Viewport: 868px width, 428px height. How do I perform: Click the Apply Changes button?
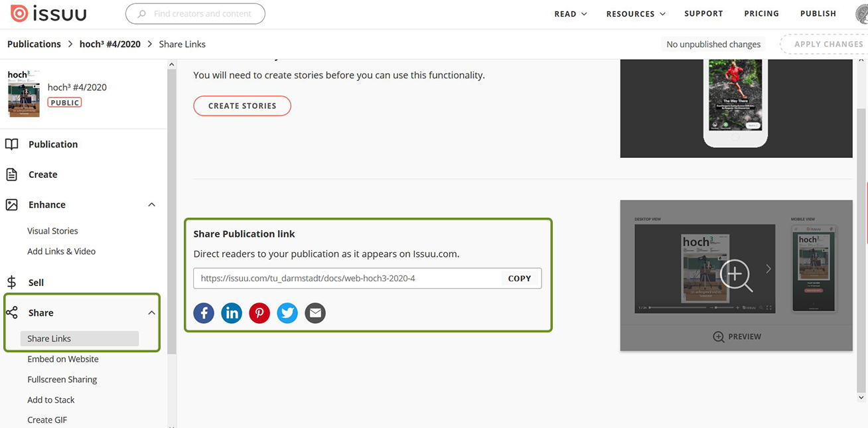[x=825, y=44]
